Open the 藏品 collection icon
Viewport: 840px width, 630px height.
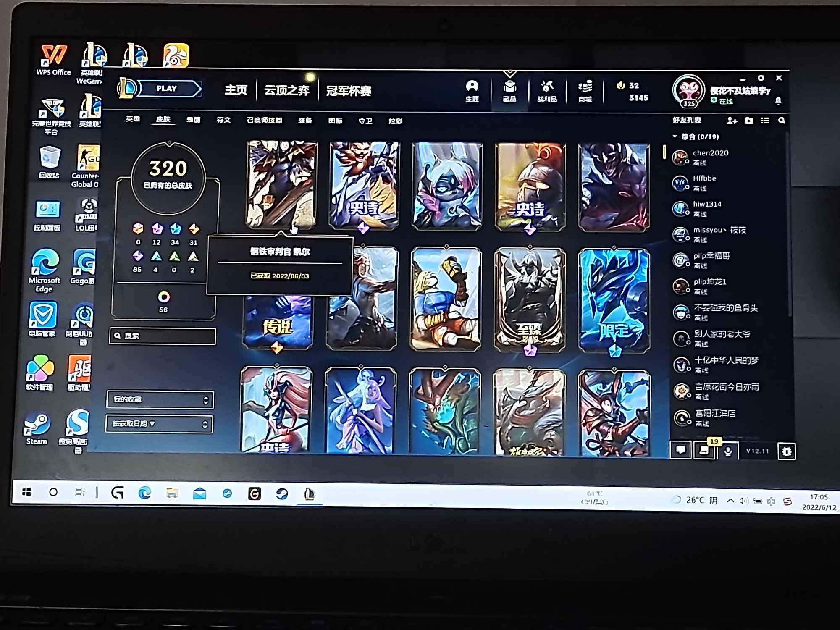pyautogui.click(x=510, y=91)
